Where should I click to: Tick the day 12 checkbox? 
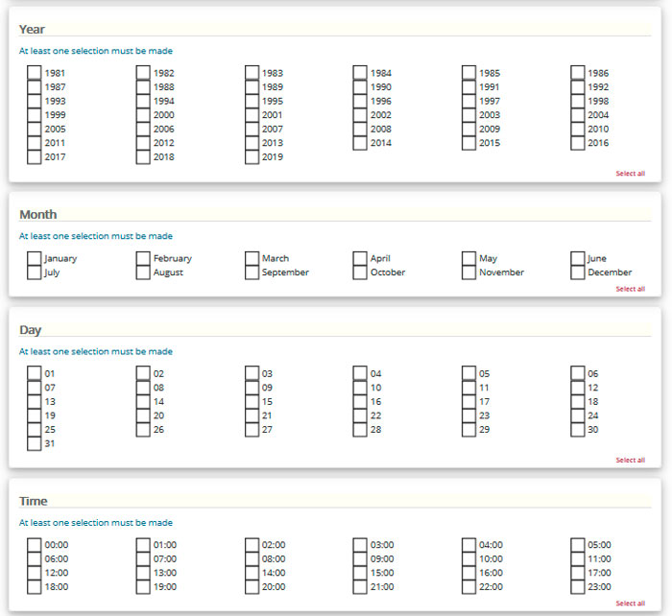(577, 388)
